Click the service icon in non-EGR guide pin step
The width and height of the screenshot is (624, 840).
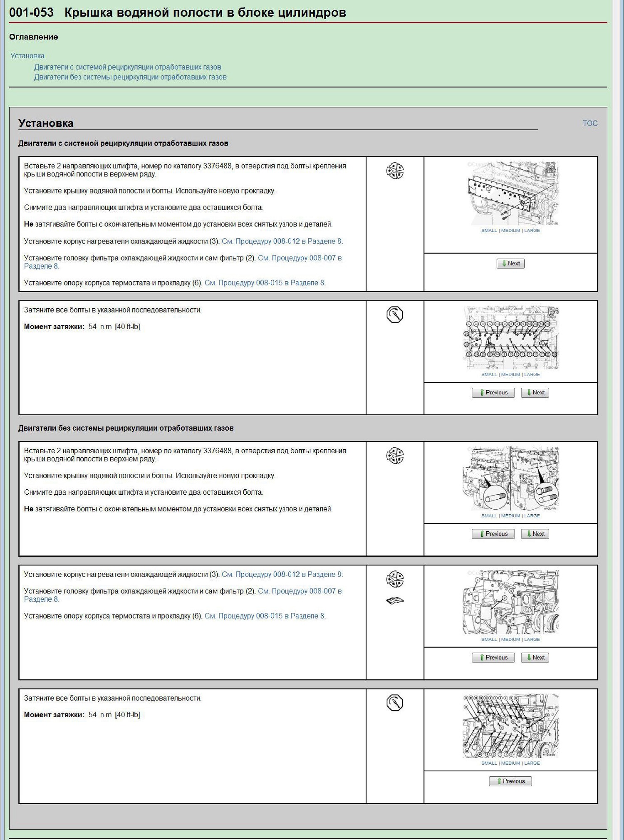click(395, 456)
